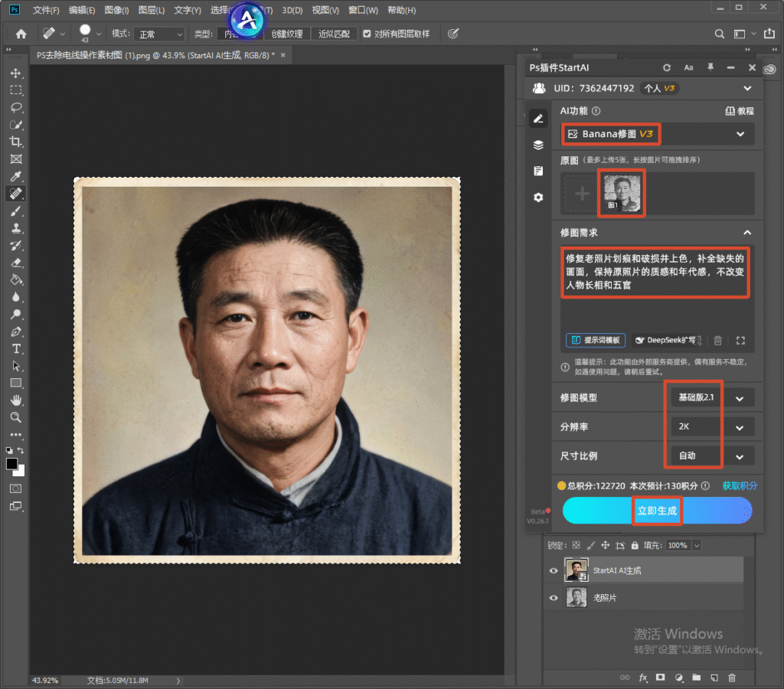Open the 提示词模板 prompt templates

[596, 340]
